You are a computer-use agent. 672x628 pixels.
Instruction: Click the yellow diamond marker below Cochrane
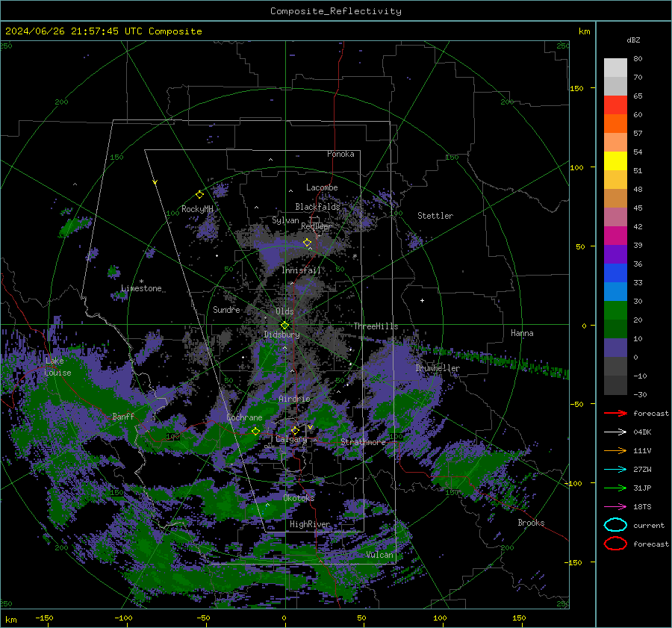[255, 431]
